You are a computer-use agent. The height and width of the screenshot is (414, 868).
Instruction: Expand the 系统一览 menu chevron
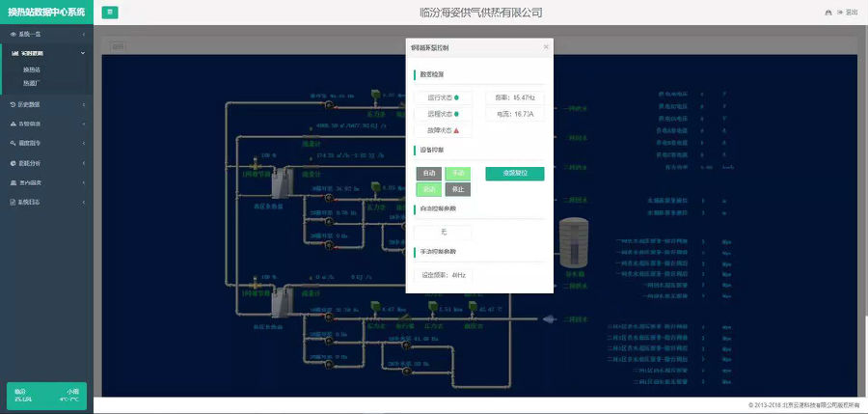(x=84, y=35)
